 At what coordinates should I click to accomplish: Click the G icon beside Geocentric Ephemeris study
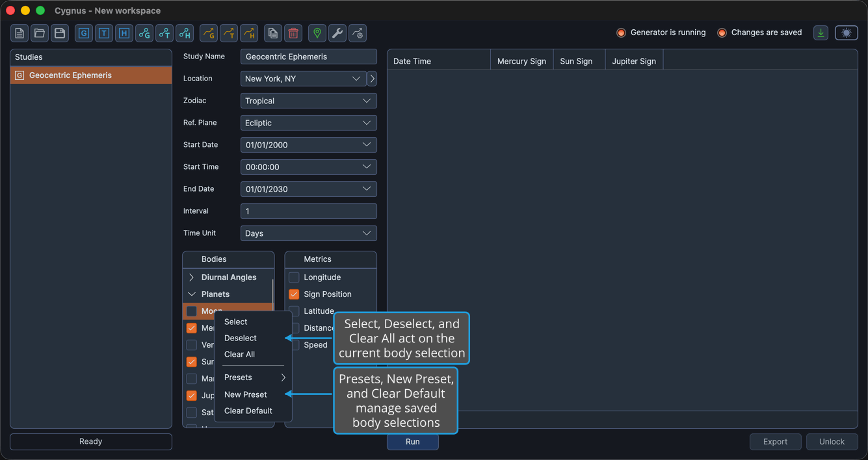point(20,75)
